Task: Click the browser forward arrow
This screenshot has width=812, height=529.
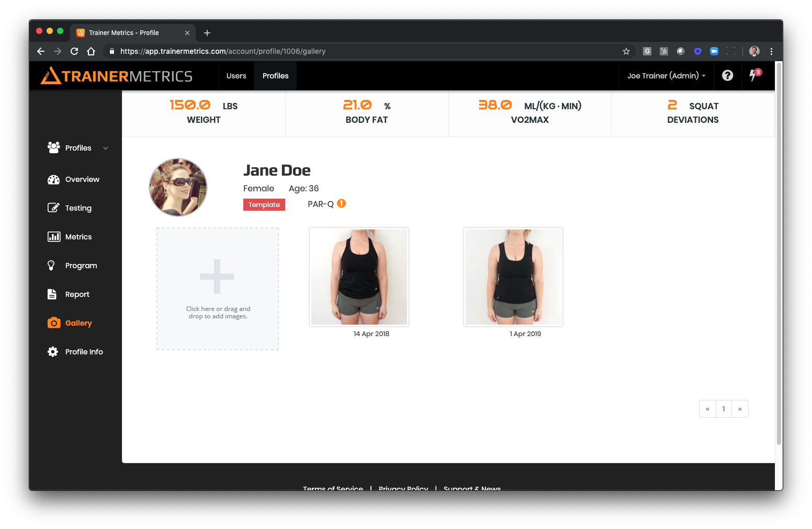Action: [x=58, y=51]
